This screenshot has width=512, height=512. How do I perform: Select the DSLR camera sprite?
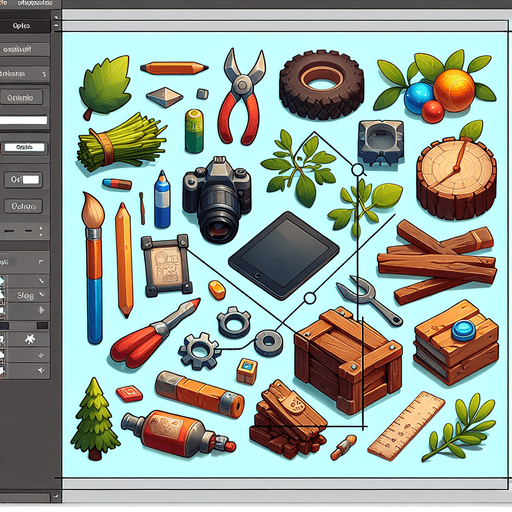coord(216,199)
